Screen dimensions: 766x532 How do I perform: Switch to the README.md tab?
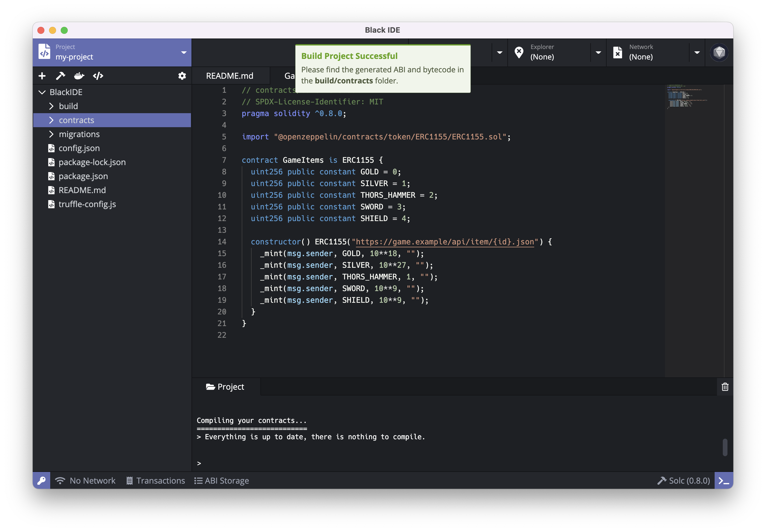click(229, 76)
